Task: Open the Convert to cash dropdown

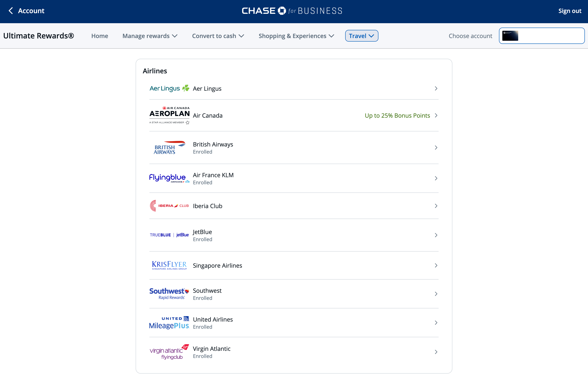Action: pos(218,36)
